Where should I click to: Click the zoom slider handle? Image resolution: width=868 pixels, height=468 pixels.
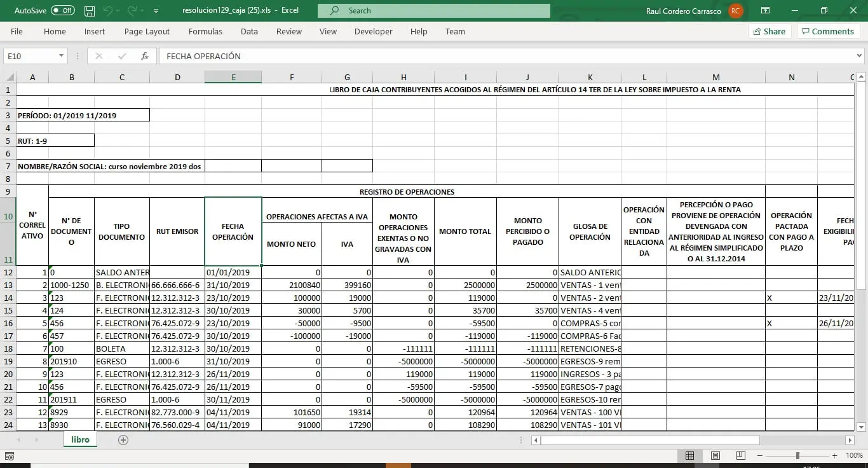point(797,456)
